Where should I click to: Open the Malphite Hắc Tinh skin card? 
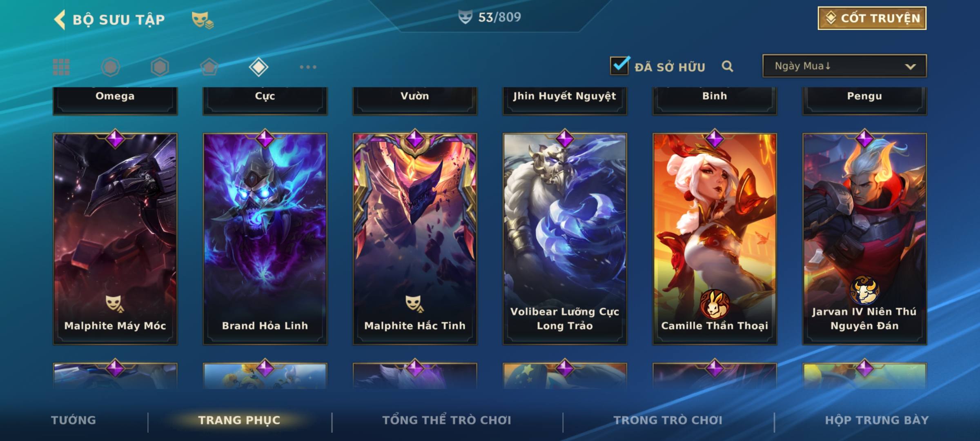pos(415,239)
